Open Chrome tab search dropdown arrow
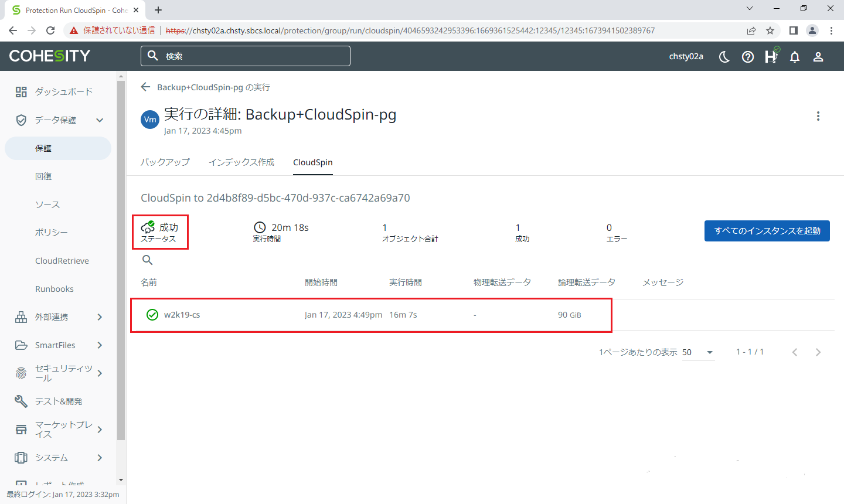The image size is (844, 504). pos(750,9)
